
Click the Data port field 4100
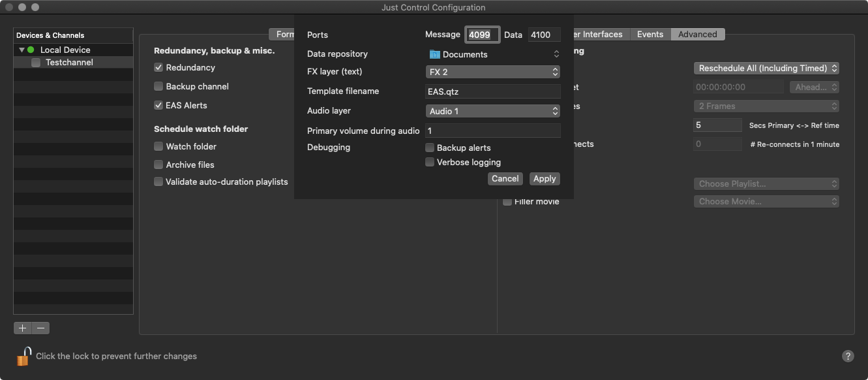545,35
